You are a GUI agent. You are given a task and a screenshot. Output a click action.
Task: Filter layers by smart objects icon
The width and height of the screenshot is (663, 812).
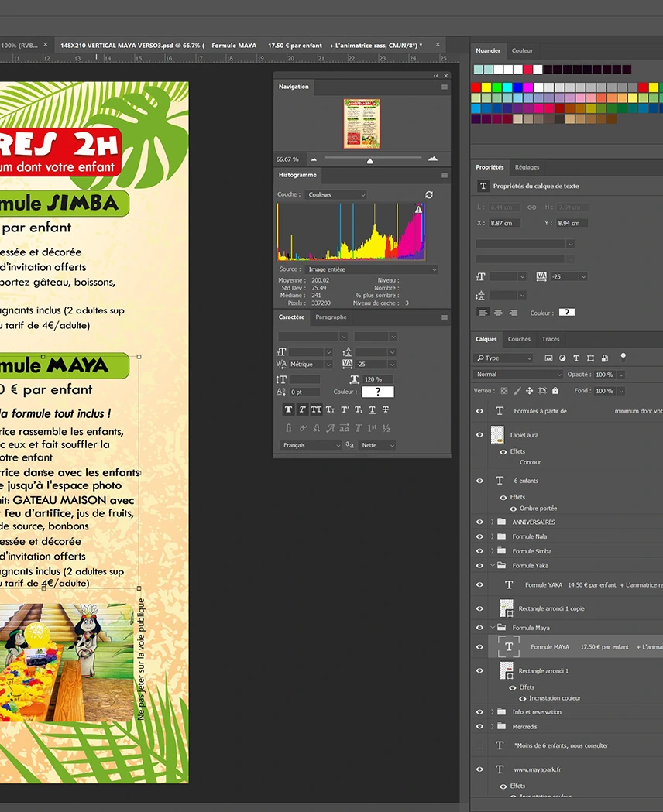[x=604, y=358]
